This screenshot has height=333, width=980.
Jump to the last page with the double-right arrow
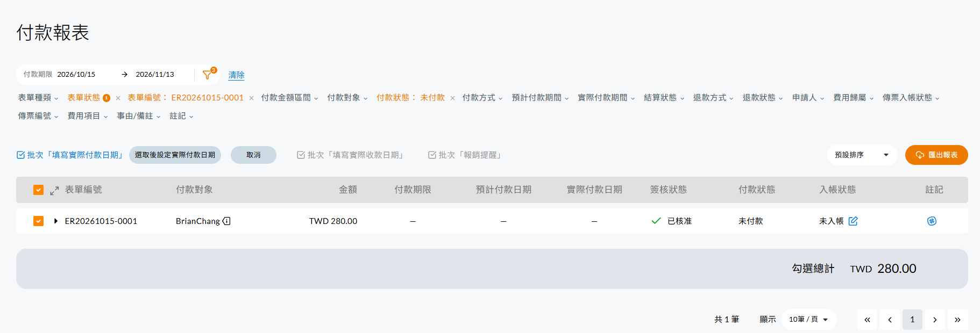[957, 320]
